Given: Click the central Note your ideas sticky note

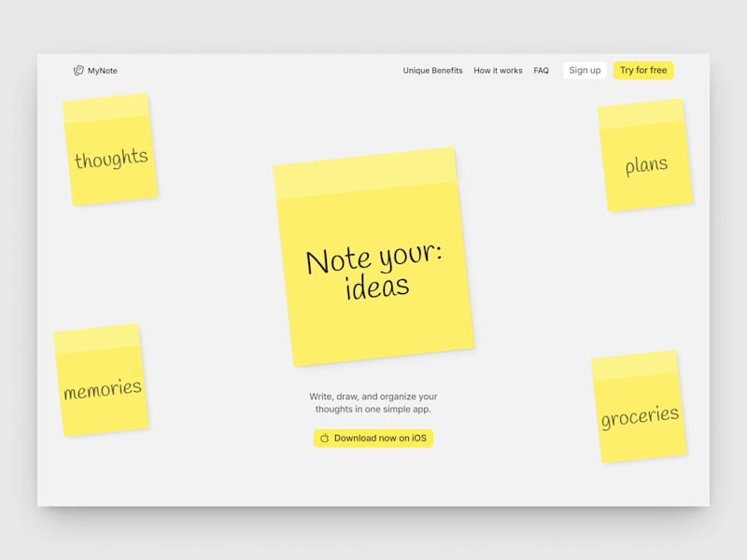Looking at the screenshot, I should pyautogui.click(x=373, y=258).
